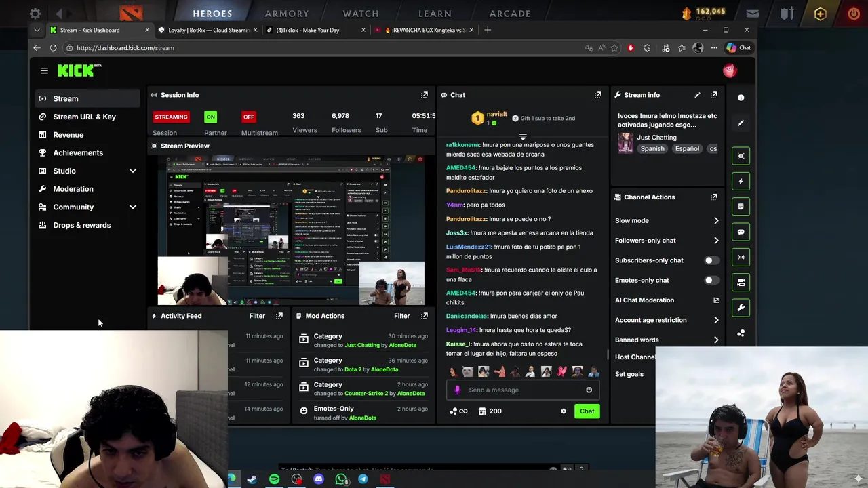868x488 pixels.
Task: Expand Banned words settings
Action: pos(716,340)
